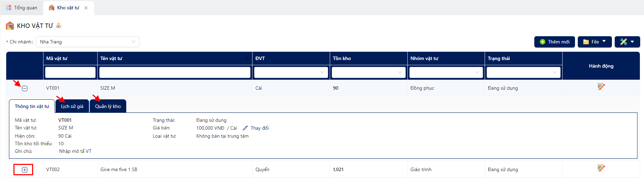Viewport: 644px width, 178px height.
Task: Open the Chi nhánh branch dropdown
Action: point(88,42)
